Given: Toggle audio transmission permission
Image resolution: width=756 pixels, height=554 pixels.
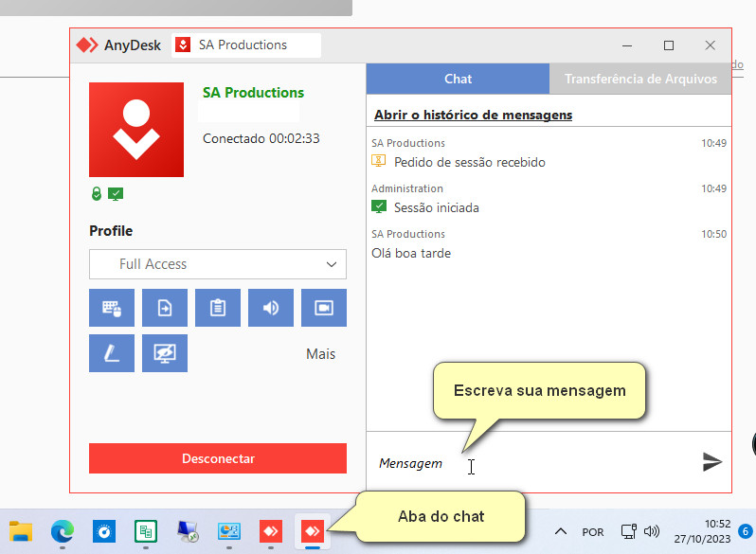Looking at the screenshot, I should click(271, 308).
